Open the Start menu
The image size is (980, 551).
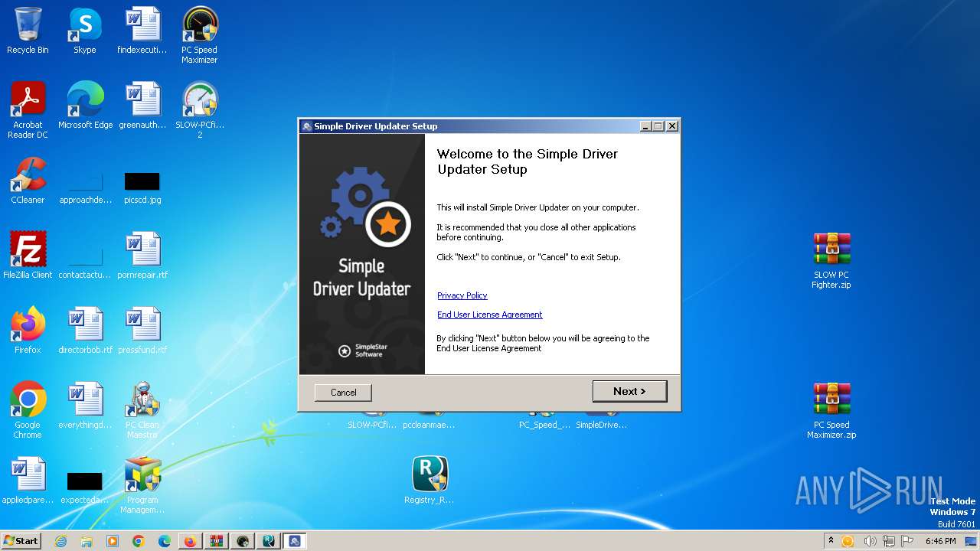tap(21, 540)
